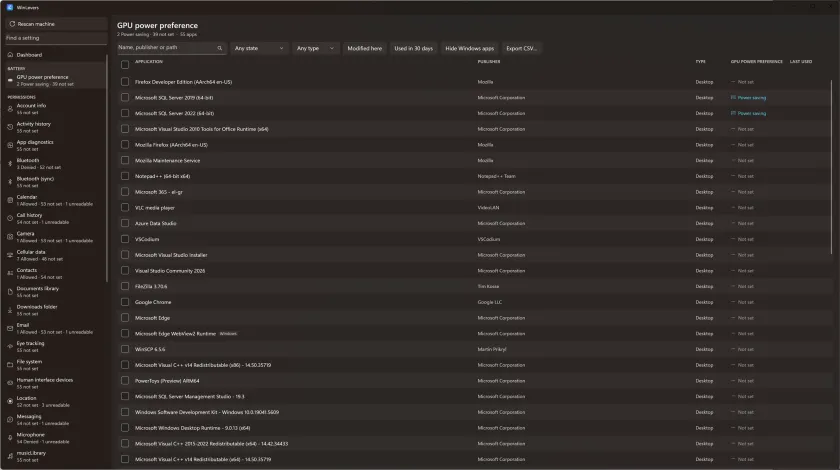840x470 pixels.
Task: Click Rescan machine button
Action: click(x=56, y=24)
